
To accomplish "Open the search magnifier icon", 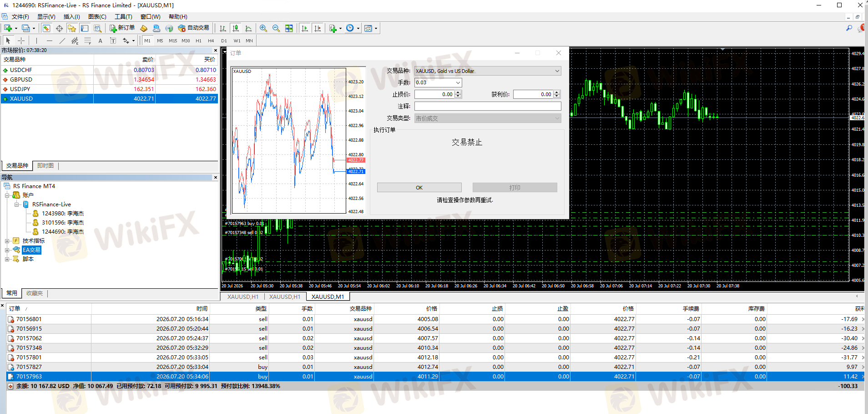I will tap(849, 28).
